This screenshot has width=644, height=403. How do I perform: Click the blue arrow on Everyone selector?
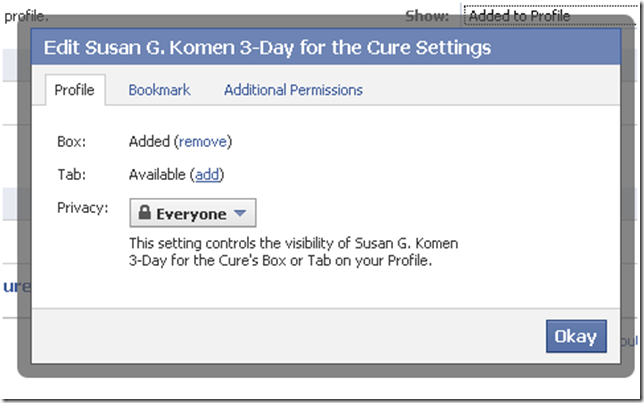(x=239, y=214)
